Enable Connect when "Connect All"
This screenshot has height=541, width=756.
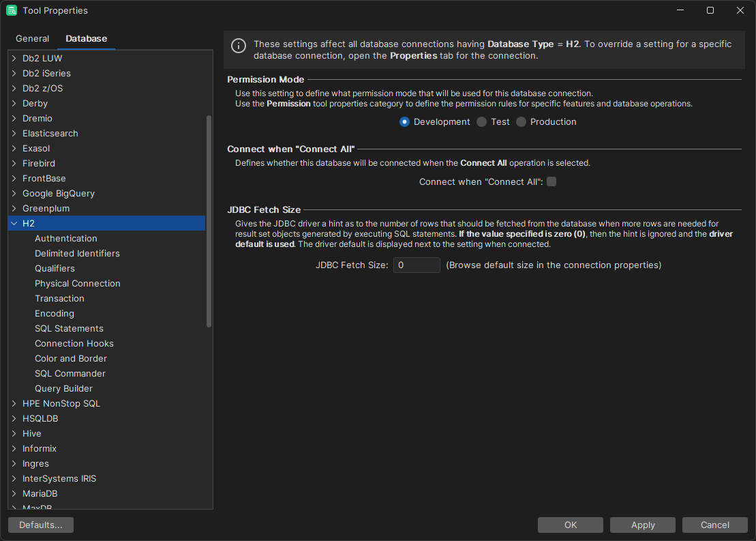coord(551,181)
